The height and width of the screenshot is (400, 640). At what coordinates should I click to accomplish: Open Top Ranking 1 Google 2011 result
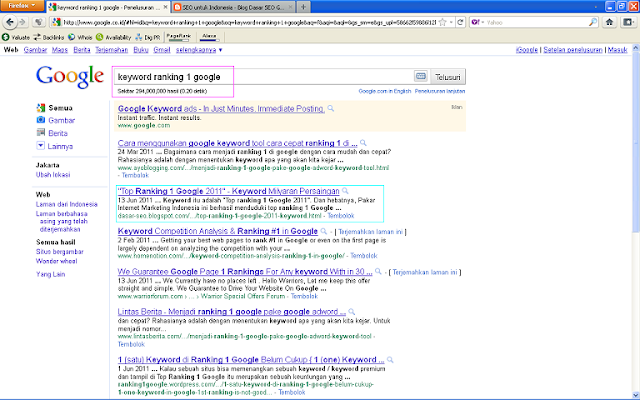228,191
